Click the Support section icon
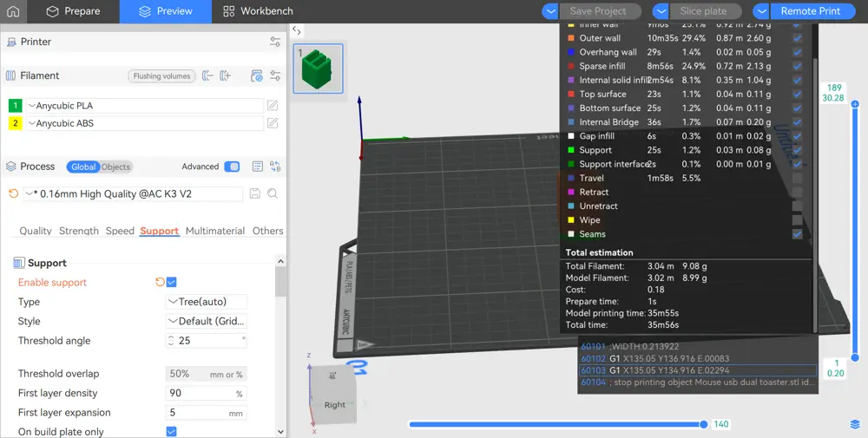Image resolution: width=868 pixels, height=438 pixels. [x=19, y=263]
